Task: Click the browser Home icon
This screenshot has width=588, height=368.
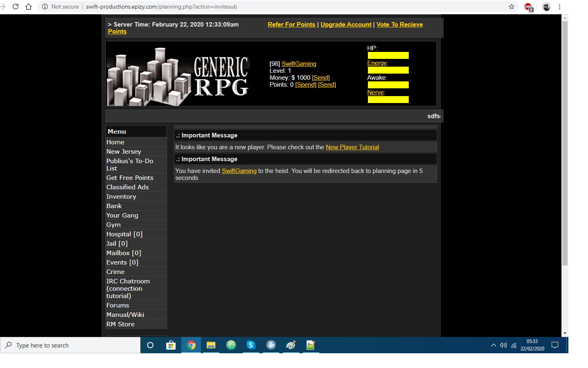Action: [x=29, y=7]
